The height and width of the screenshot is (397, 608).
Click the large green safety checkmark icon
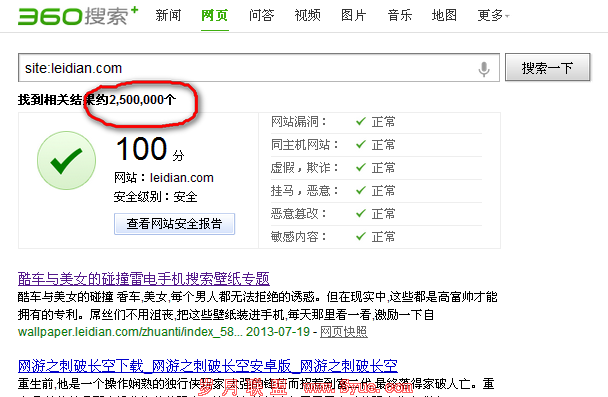coord(66,161)
